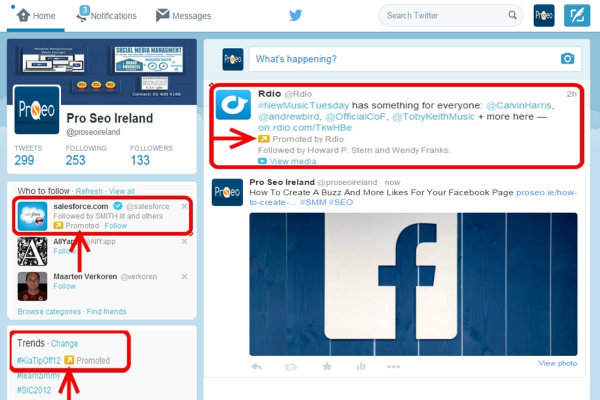Screen dimensions: 600x400
Task: Open the #SMM hashtag
Action: pos(313,202)
